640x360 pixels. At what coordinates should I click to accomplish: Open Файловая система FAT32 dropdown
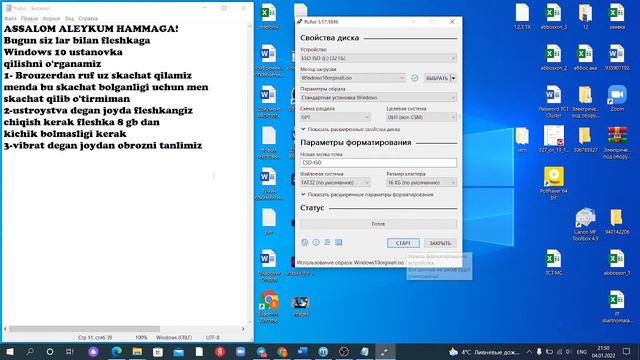(x=335, y=182)
